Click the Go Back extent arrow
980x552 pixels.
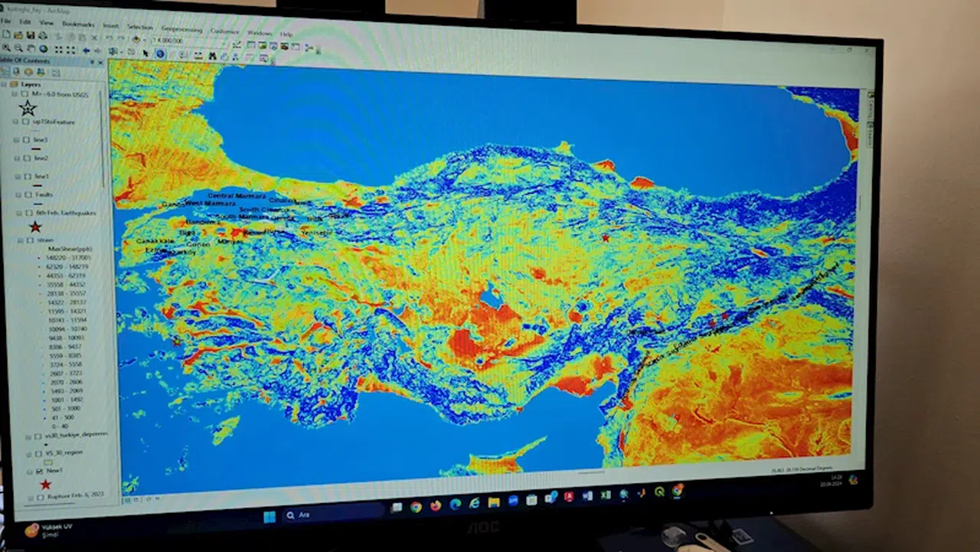86,50
